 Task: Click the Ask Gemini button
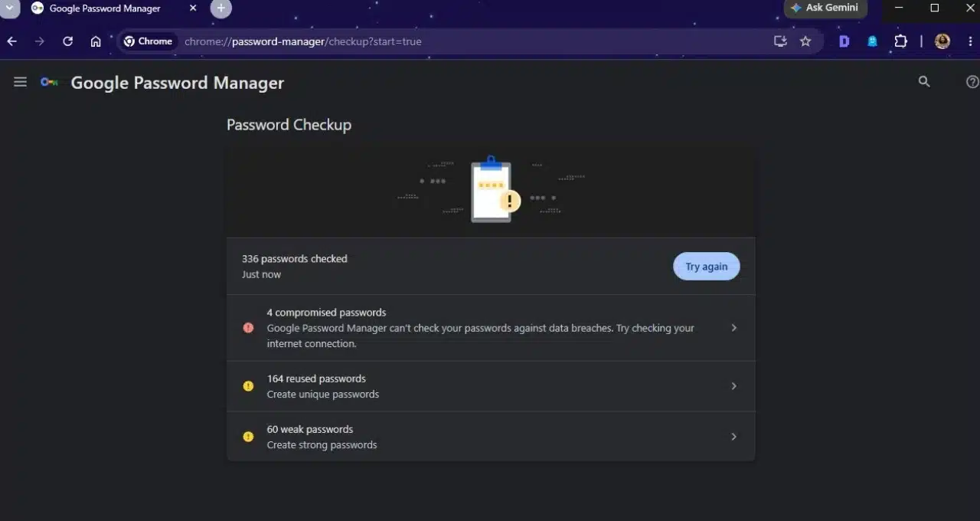point(825,8)
